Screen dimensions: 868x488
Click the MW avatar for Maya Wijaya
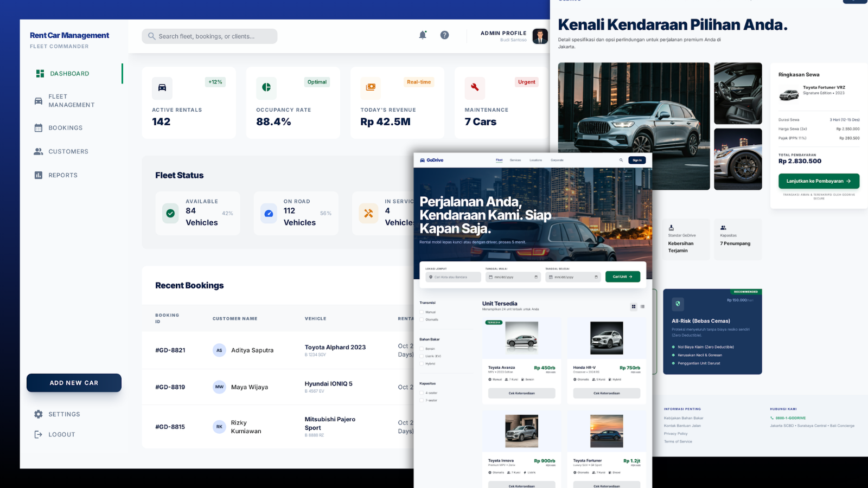coord(219,387)
